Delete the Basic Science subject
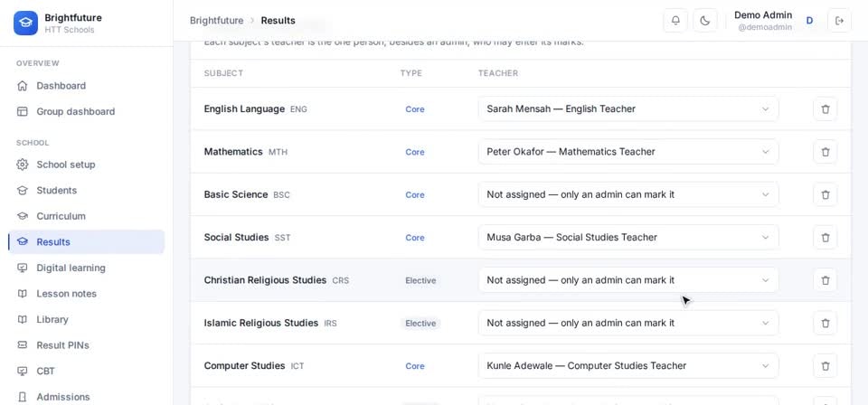Viewport: 868px width, 405px height. click(825, 194)
